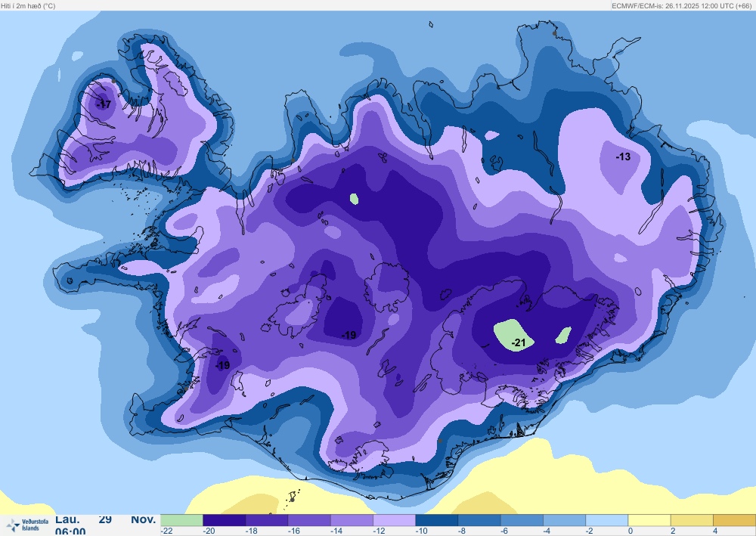Viewport: 756px width, 536px height.
Task: Click the 'Lau.' weekday text
Action: (x=67, y=519)
